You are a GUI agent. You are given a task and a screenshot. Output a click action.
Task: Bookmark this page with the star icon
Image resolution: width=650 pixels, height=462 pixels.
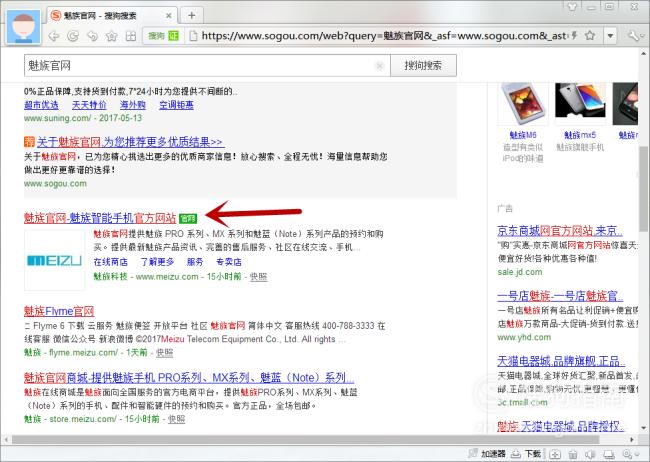tap(589, 36)
